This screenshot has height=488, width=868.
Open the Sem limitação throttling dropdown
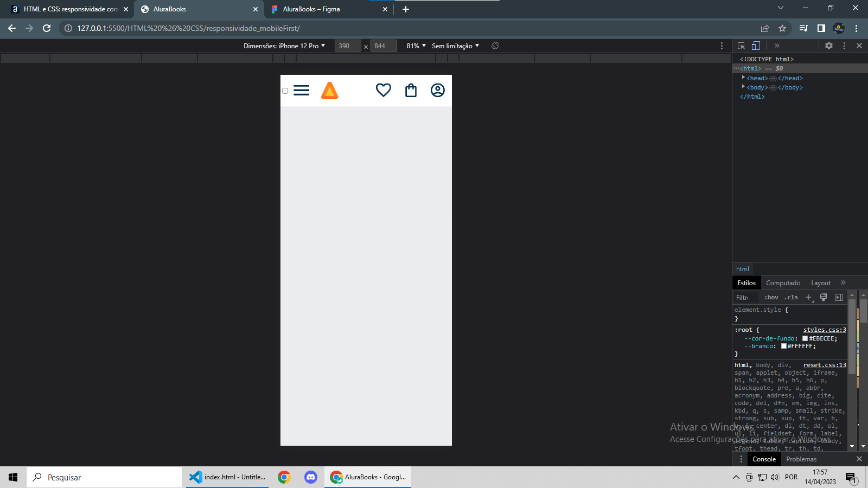pyautogui.click(x=456, y=46)
